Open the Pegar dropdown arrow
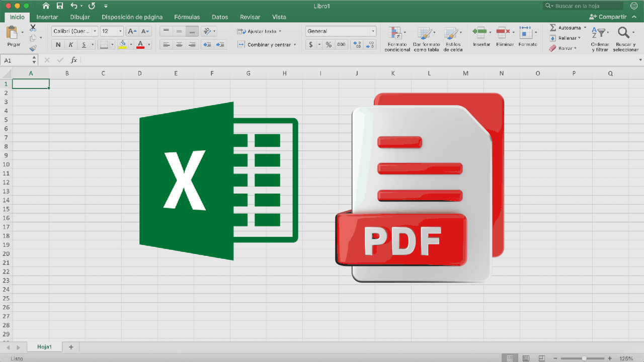 [x=23, y=33]
